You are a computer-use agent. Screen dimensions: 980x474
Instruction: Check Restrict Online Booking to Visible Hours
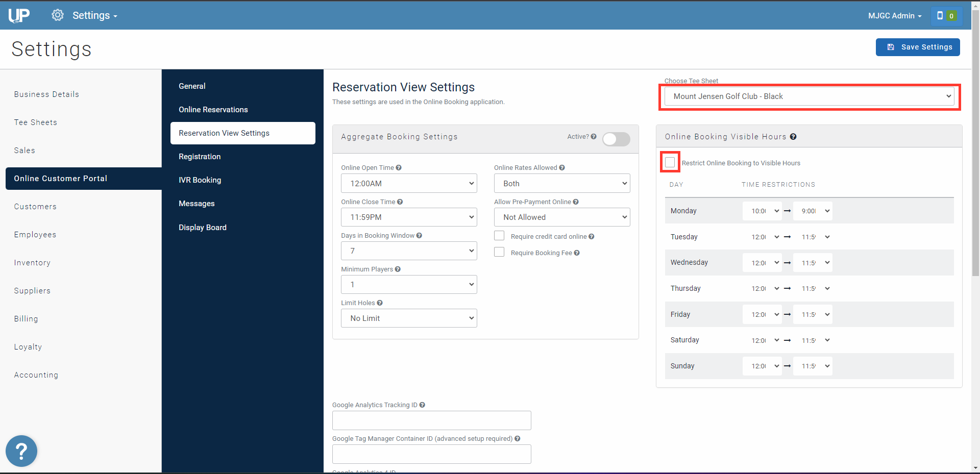coord(670,162)
